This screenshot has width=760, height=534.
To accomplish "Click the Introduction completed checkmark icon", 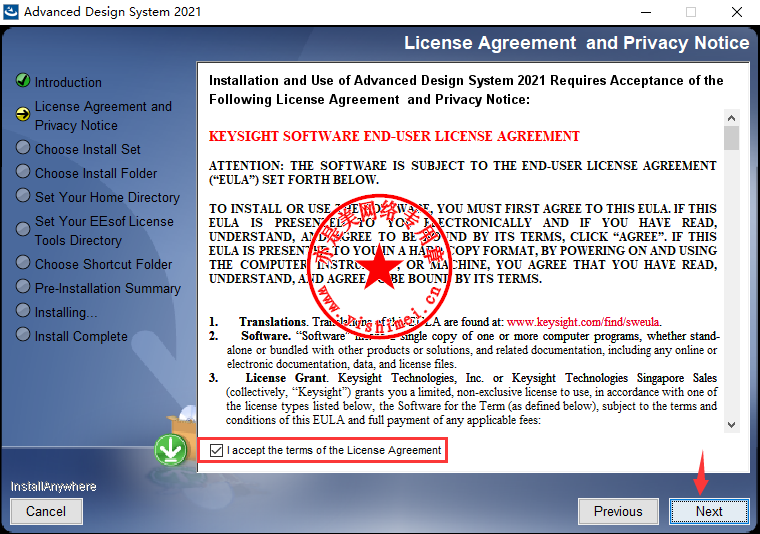I will pos(23,80).
